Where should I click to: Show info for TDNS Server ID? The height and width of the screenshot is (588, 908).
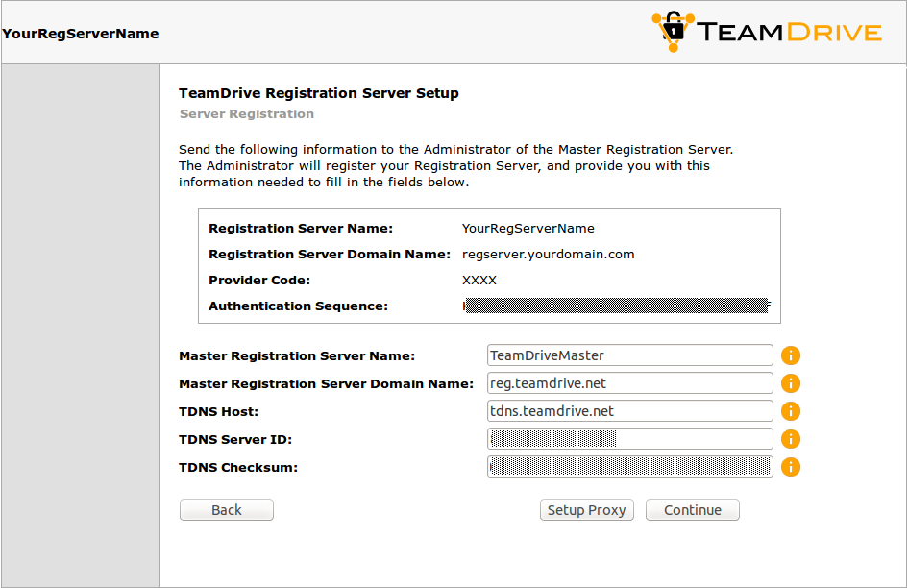click(791, 439)
